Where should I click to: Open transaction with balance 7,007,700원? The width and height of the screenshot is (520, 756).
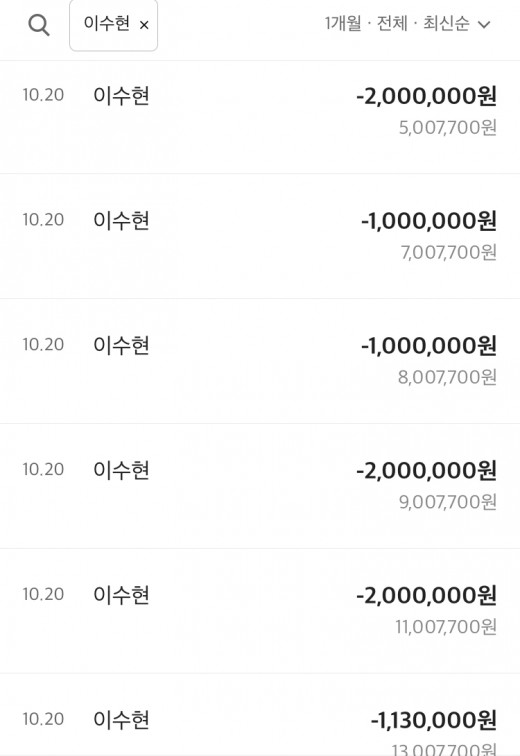click(x=260, y=236)
